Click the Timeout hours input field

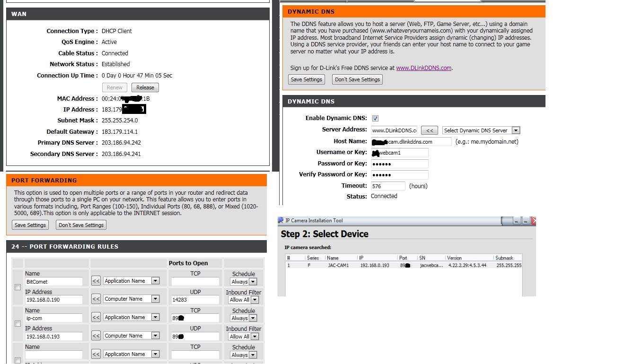coord(388,186)
